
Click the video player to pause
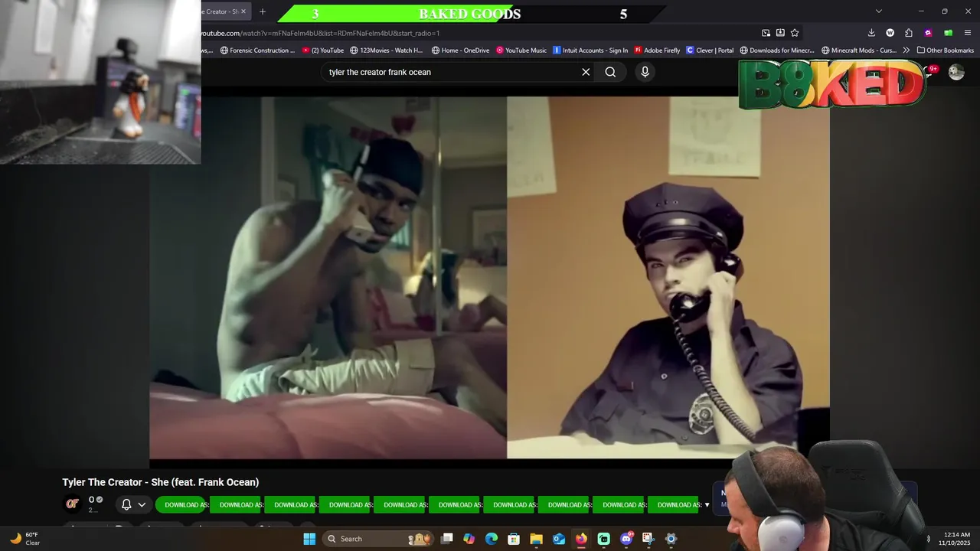(x=489, y=277)
